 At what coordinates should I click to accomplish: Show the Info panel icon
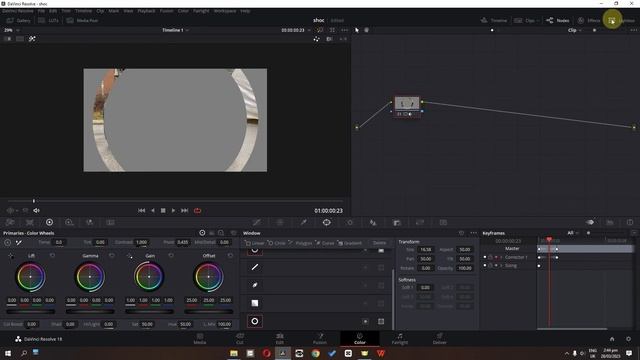tap(630, 222)
